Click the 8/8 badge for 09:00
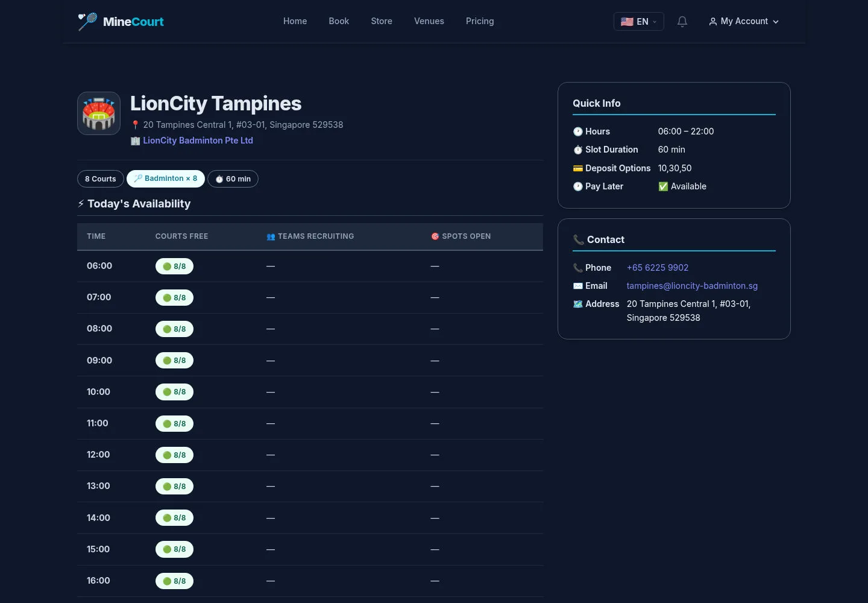 [x=174, y=361]
